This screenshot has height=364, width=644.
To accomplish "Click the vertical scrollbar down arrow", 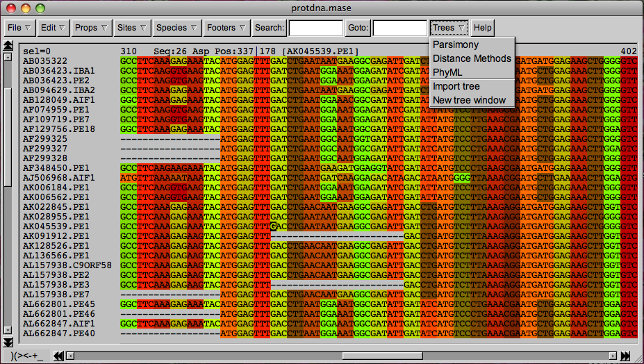I will [8, 330].
